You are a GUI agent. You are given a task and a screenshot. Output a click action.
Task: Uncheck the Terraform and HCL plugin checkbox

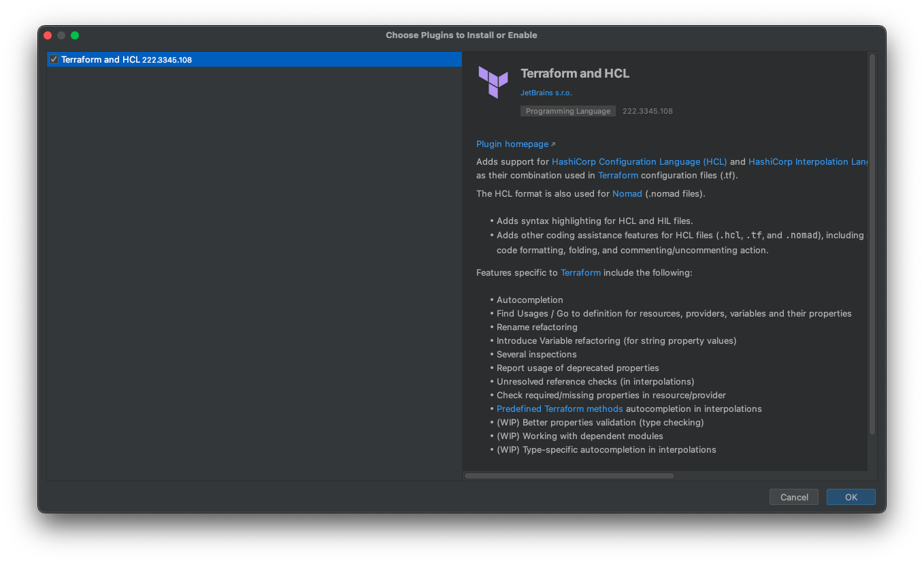tap(54, 59)
